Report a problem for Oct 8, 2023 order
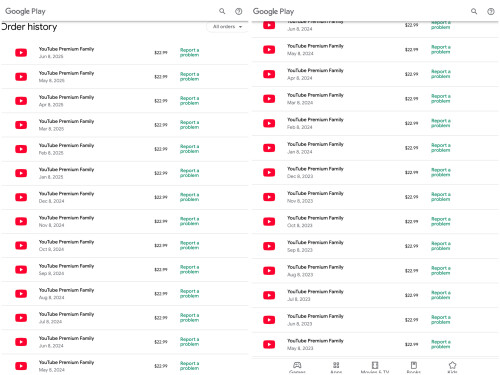 pos(441,221)
